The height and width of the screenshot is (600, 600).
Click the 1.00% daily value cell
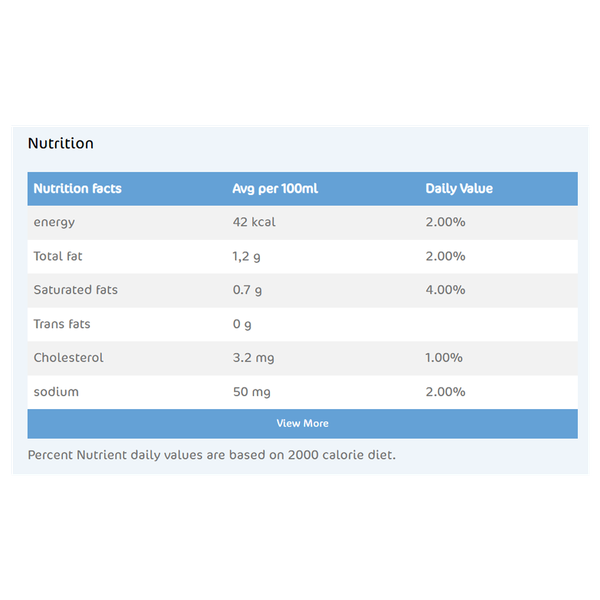coord(445,358)
